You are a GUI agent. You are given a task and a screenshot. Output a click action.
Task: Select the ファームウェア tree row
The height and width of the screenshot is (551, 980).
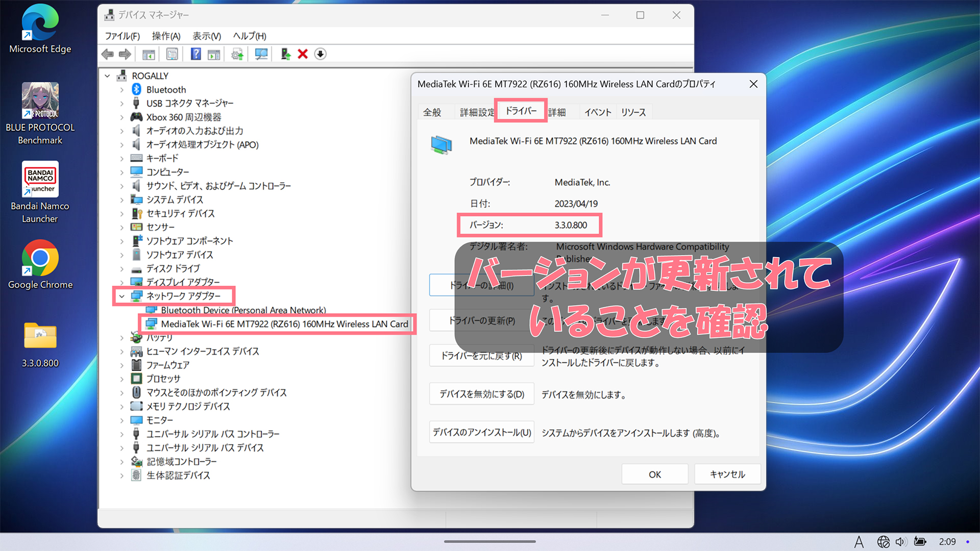160,365
